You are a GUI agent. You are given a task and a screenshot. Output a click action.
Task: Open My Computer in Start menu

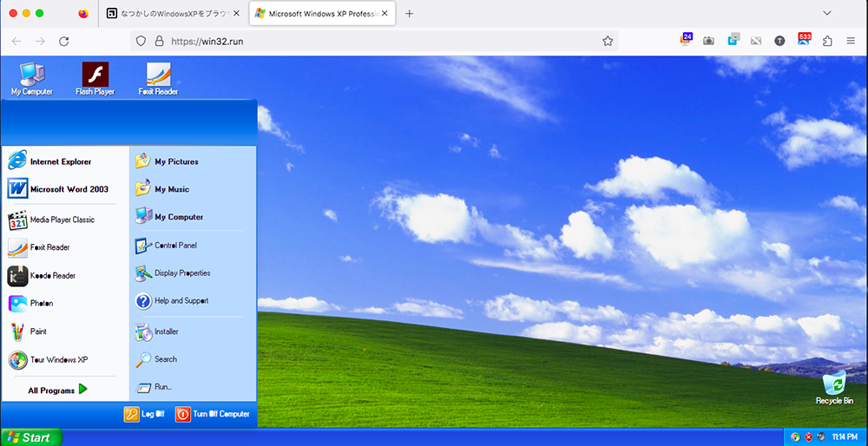click(192, 216)
